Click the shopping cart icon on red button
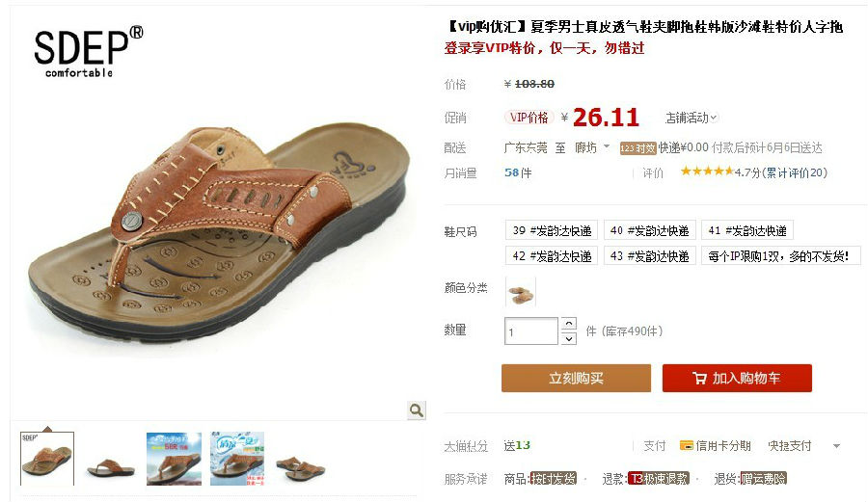Viewport: 868px width, 502px height. (699, 378)
